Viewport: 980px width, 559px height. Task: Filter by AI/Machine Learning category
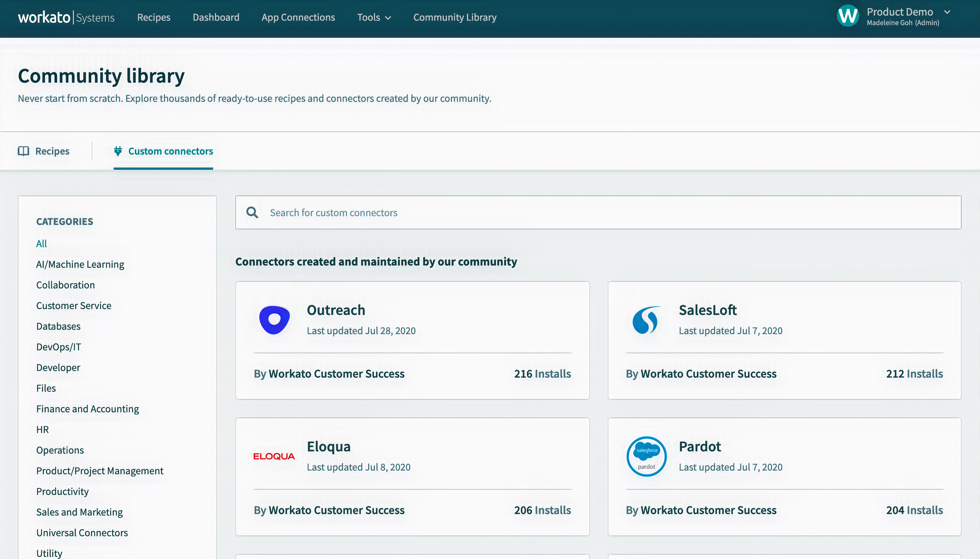point(80,264)
